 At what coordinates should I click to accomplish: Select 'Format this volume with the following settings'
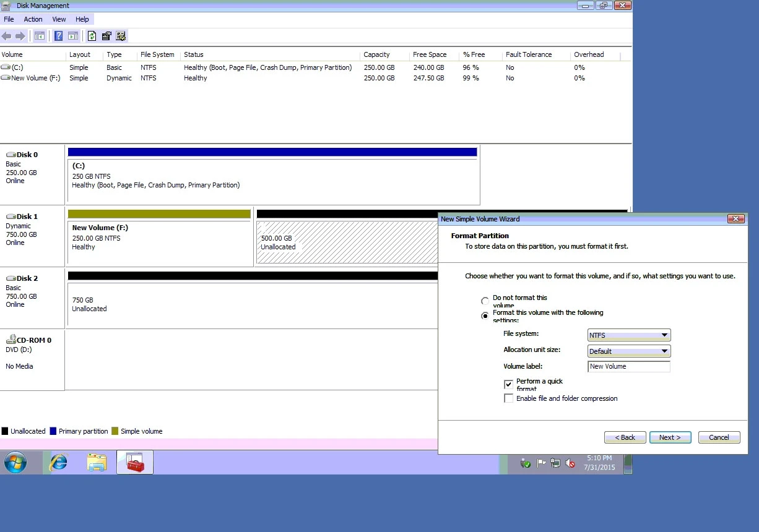click(x=485, y=316)
